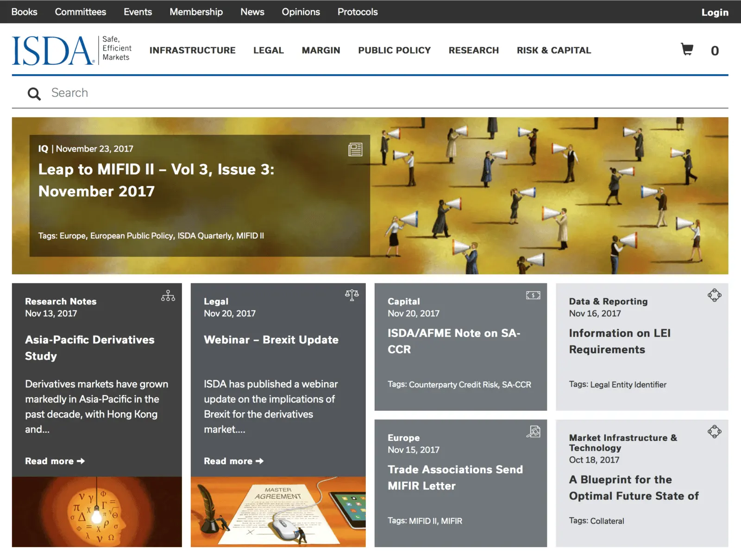Click the Europe category label
Screen dimensions: 741x560
[x=404, y=438]
